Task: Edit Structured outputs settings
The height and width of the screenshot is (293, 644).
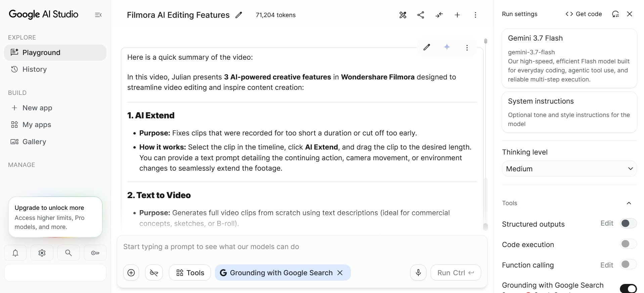Action: click(x=607, y=223)
